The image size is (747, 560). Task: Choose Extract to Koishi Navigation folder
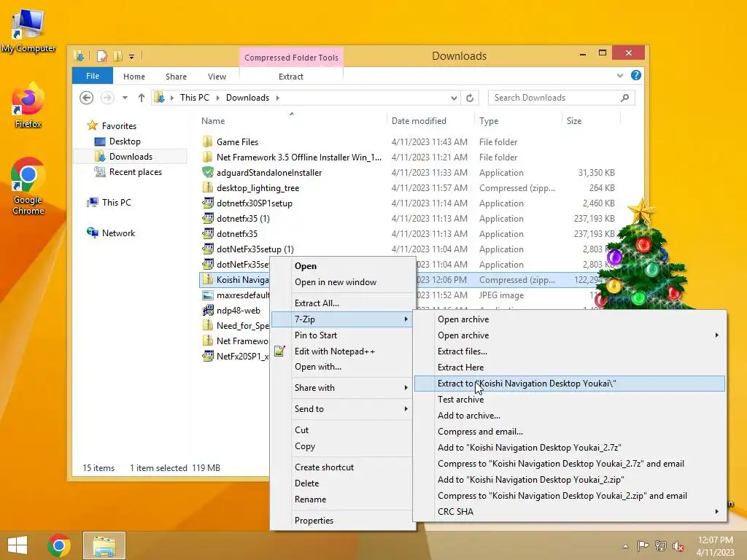tap(569, 384)
